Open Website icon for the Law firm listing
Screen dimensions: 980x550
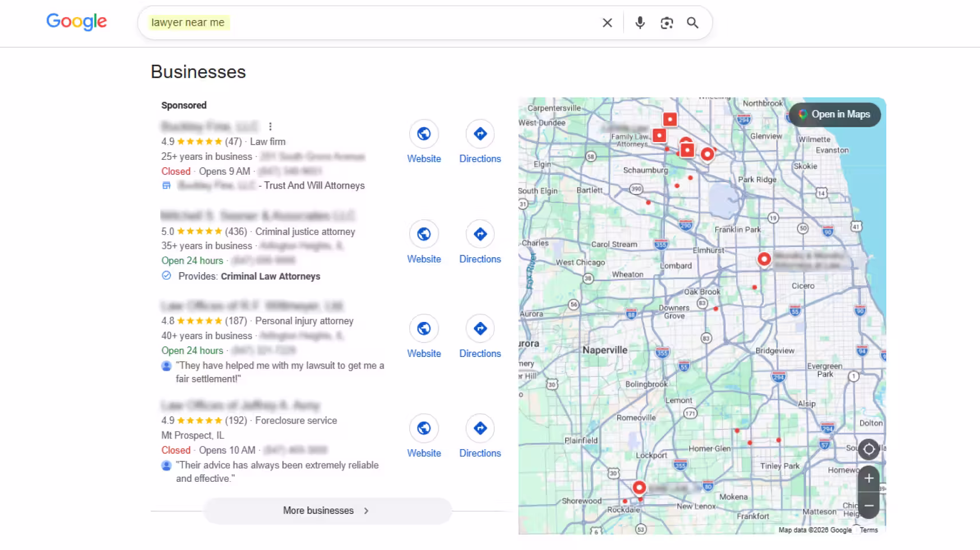point(424,133)
